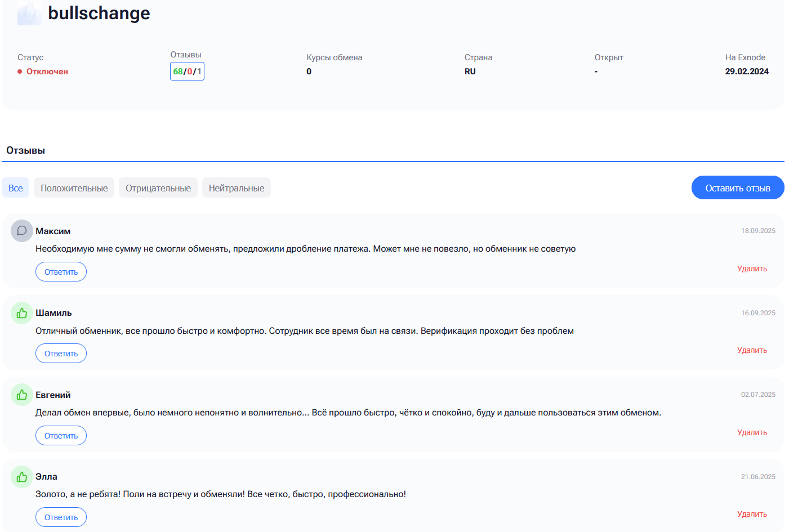Reply to Максим's review with Ответить
Screen dimensions: 789x532
(x=61, y=272)
